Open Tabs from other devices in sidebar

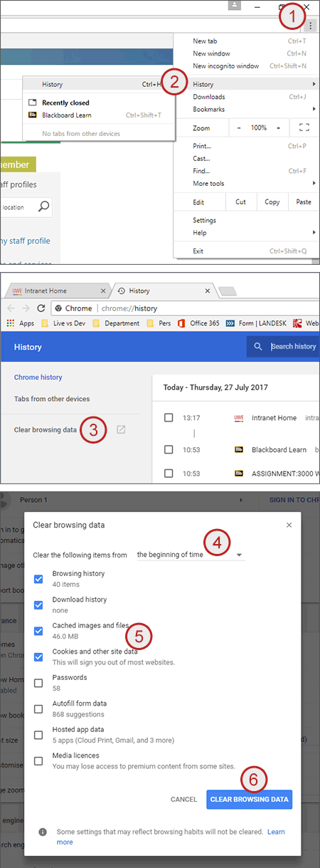point(52,399)
